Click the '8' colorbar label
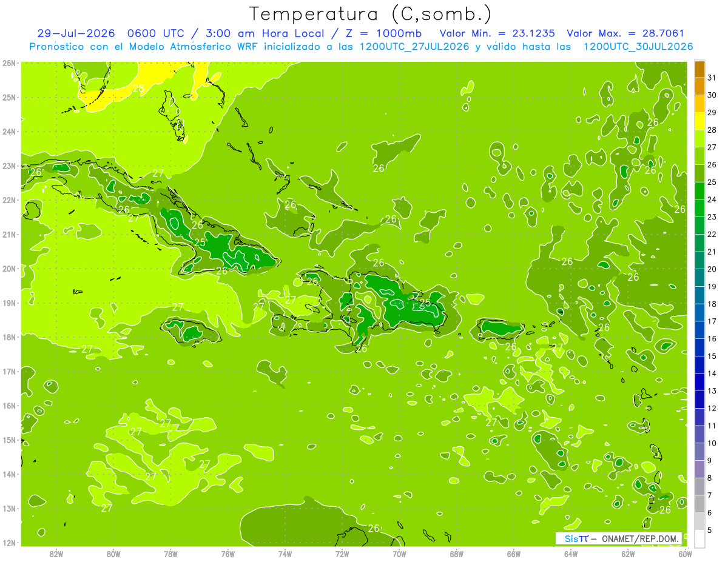Viewport: 728px width, 562px height. point(710,477)
